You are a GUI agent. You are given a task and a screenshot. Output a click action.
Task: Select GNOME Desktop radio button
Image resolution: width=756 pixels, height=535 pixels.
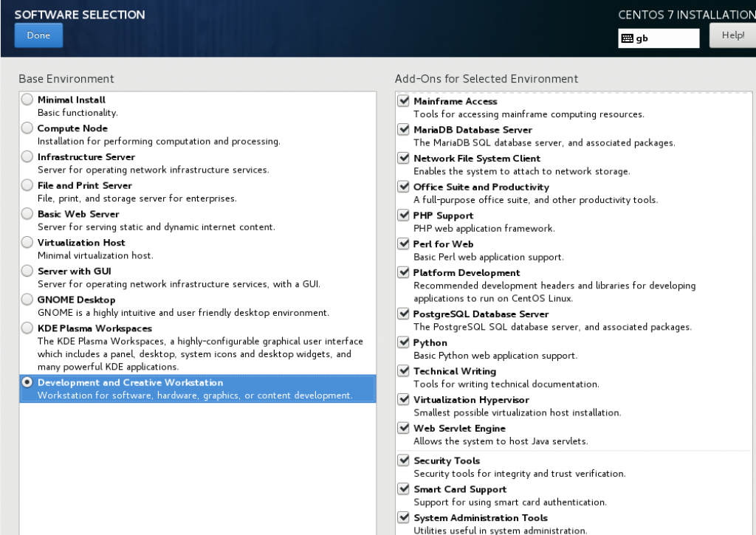click(27, 299)
